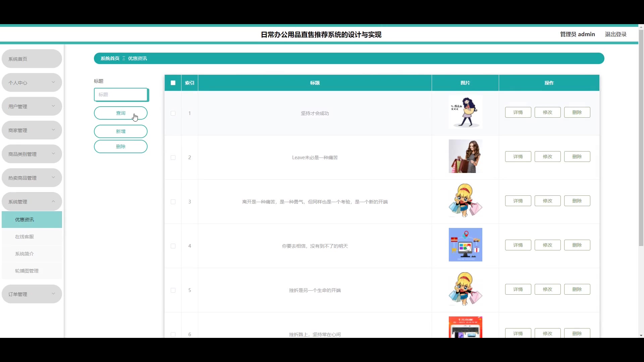The width and height of the screenshot is (644, 362).
Task: View 详情 for row index 3
Action: point(518,201)
